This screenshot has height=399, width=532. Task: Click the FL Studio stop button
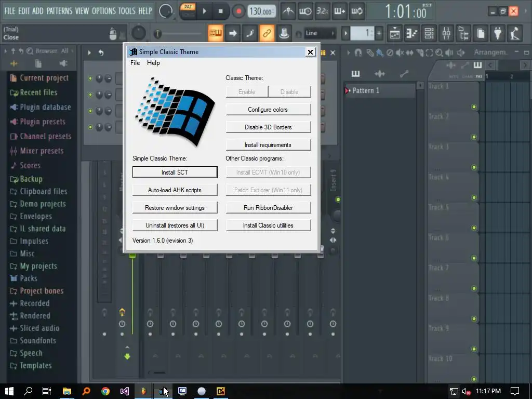220,11
